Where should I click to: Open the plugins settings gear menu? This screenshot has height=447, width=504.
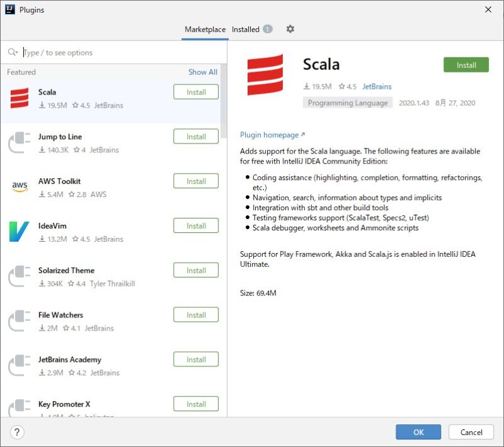pyautogui.click(x=290, y=29)
